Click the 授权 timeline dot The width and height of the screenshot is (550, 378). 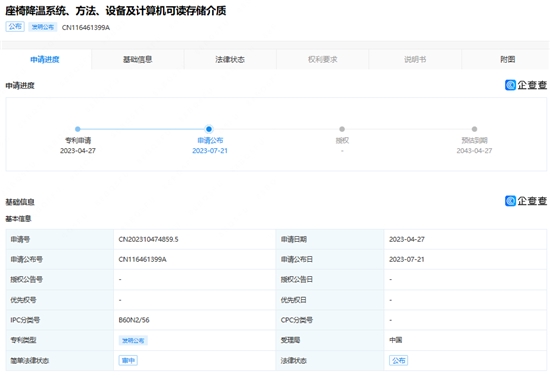(342, 129)
